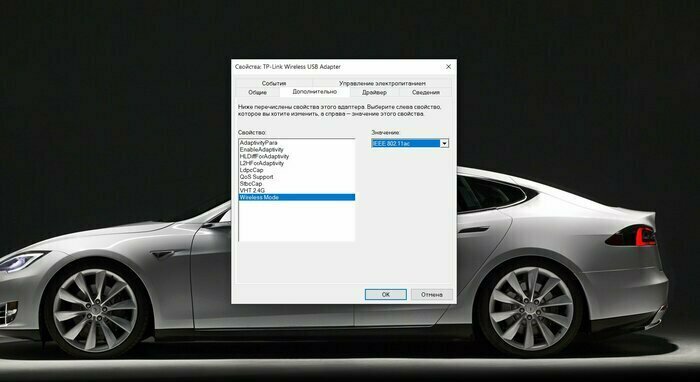Select the Общие tab

click(x=257, y=92)
